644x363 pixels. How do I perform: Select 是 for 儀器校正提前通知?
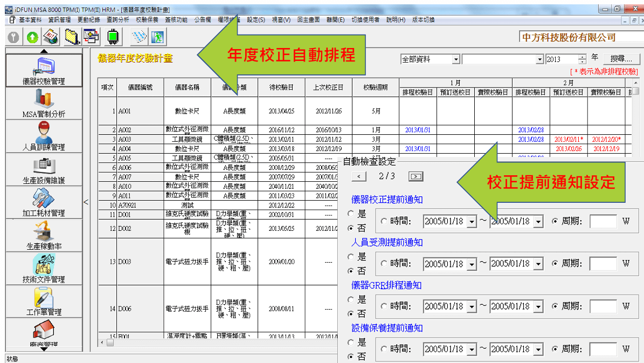pyautogui.click(x=351, y=214)
